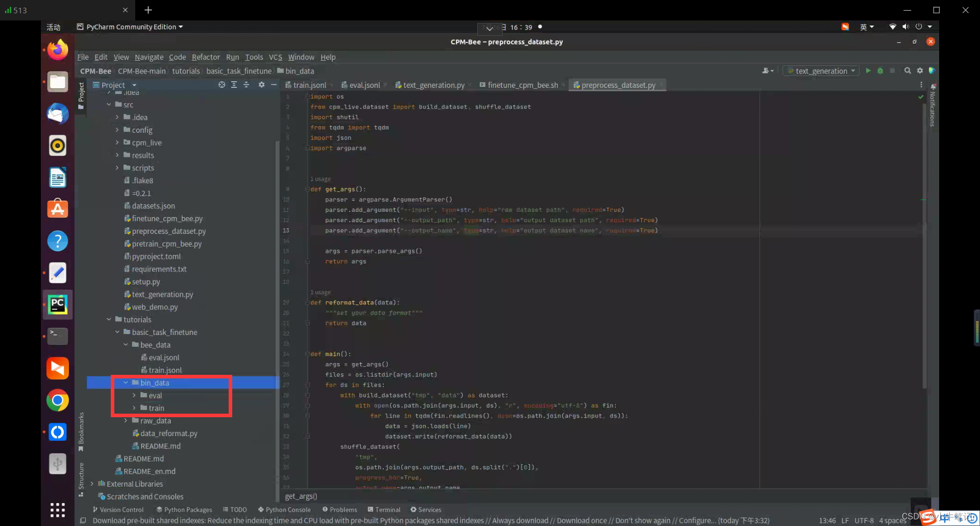Open status bar tool window toggle
Screen dimensions: 980x526
(x=83, y=520)
